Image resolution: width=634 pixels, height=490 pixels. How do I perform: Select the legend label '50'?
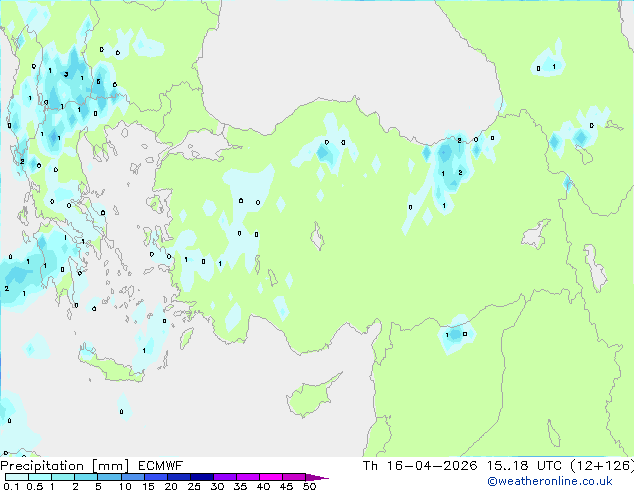pyautogui.click(x=309, y=486)
